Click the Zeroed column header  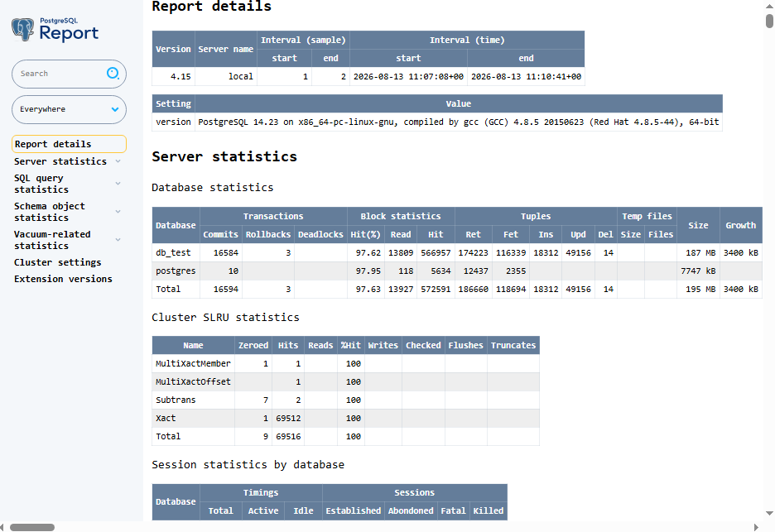pos(253,345)
